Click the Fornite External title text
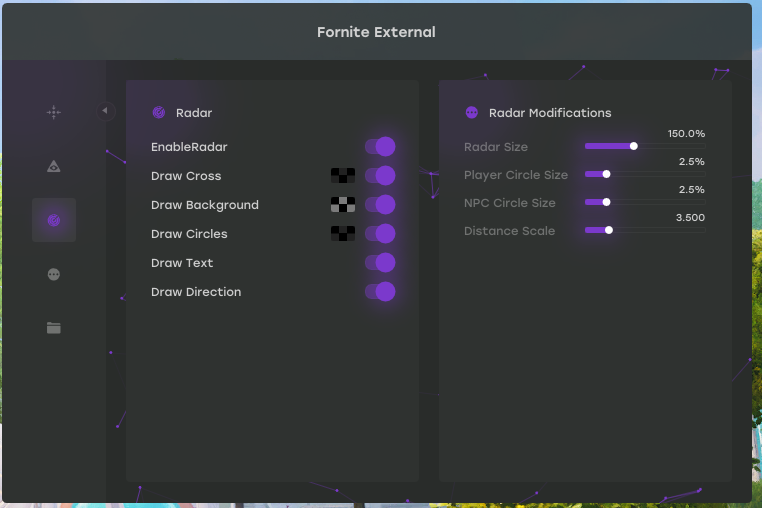The height and width of the screenshot is (508, 762). coord(376,32)
